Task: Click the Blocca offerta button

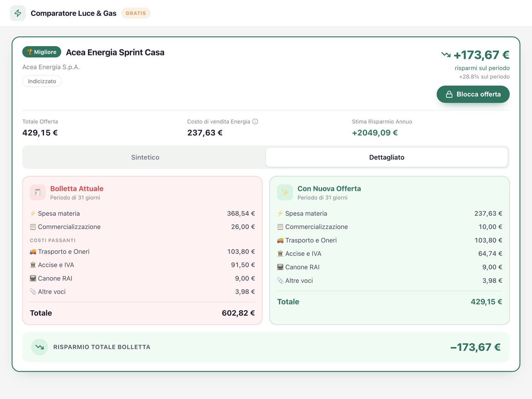Action: point(473,94)
